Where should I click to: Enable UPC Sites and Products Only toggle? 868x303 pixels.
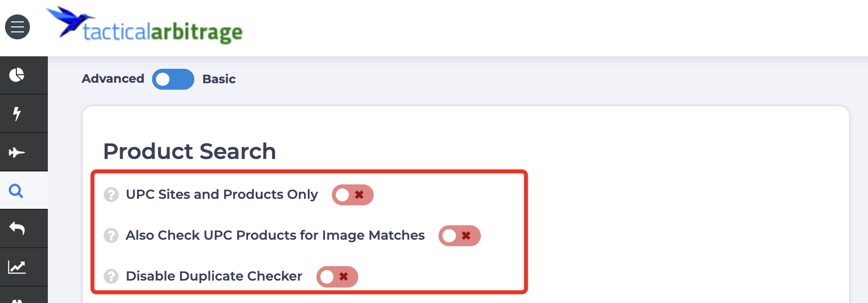coord(353,195)
